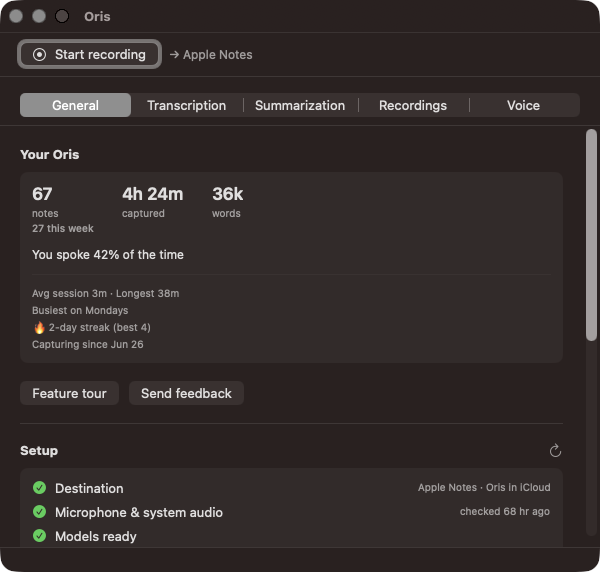600x572 pixels.
Task: Click the Apple Notes destination label
Action: 217,55
